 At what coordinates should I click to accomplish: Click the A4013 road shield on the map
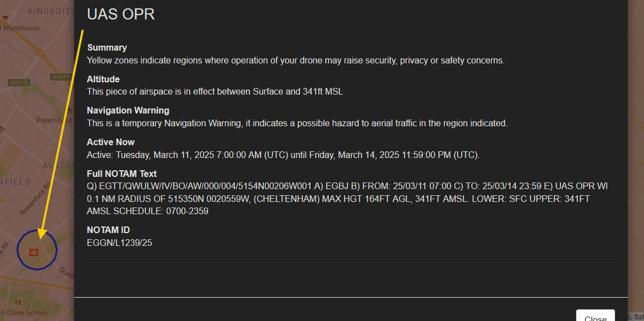click(19, 82)
